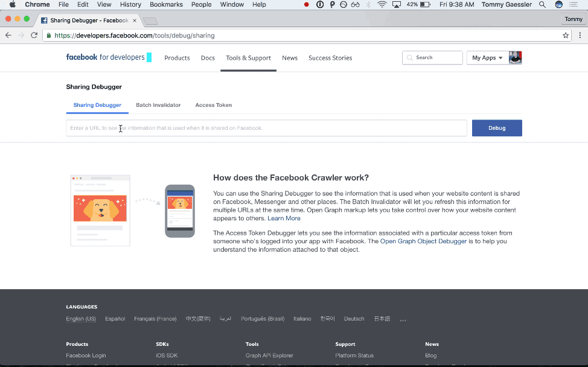Viewport: 588px width, 367px height.
Task: Open Facebook Login footer link
Action: coord(86,356)
